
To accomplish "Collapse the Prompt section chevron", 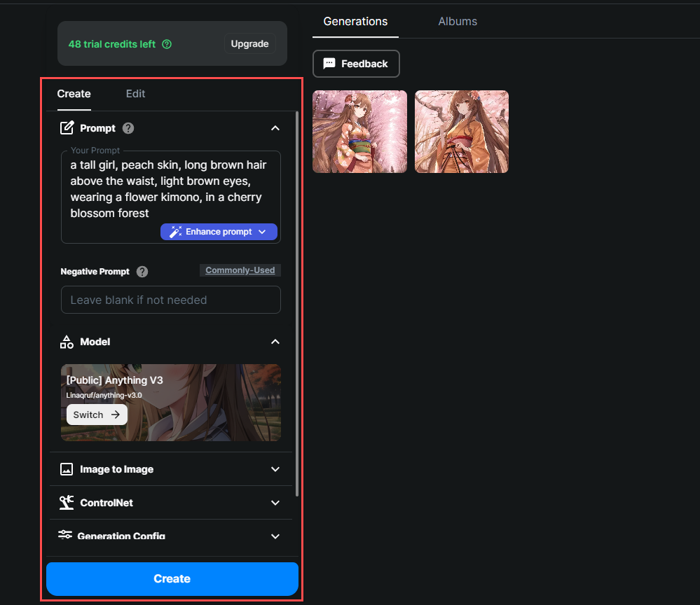I will [x=275, y=128].
